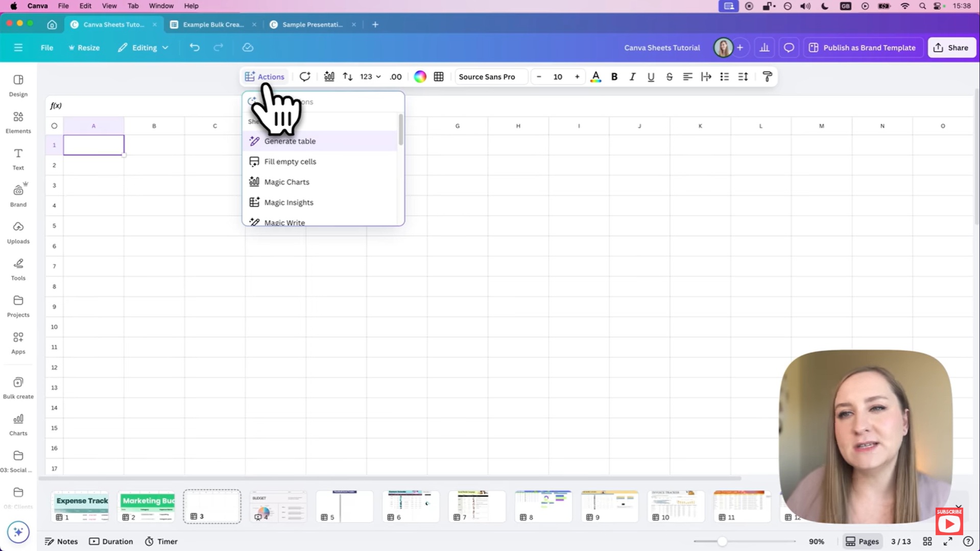Toggle underline formatting
This screenshot has width=980, height=551.
(651, 77)
